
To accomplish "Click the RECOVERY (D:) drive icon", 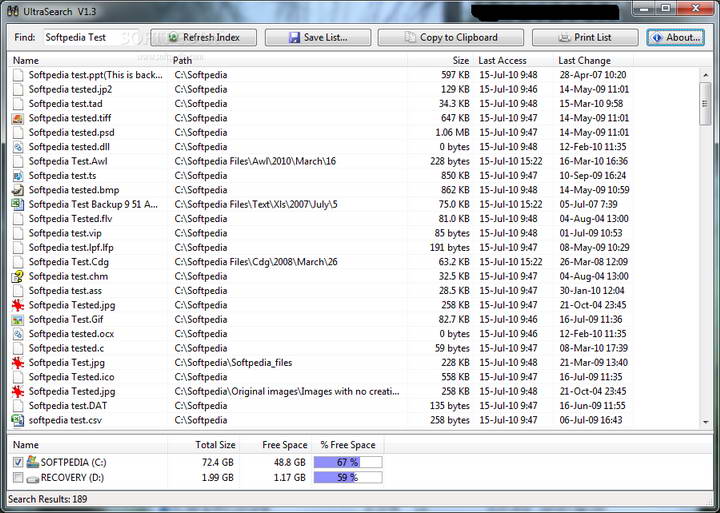I will click(x=33, y=479).
